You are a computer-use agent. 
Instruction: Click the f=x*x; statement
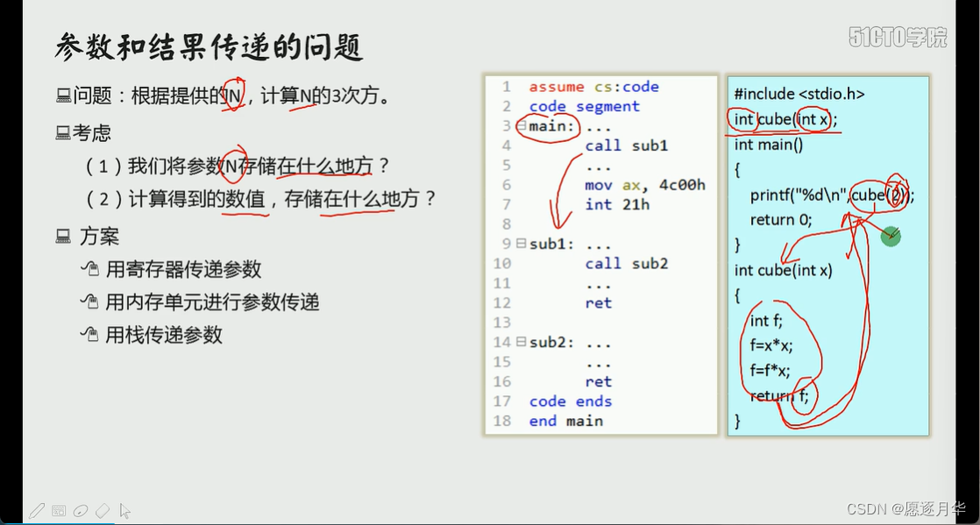click(771, 345)
